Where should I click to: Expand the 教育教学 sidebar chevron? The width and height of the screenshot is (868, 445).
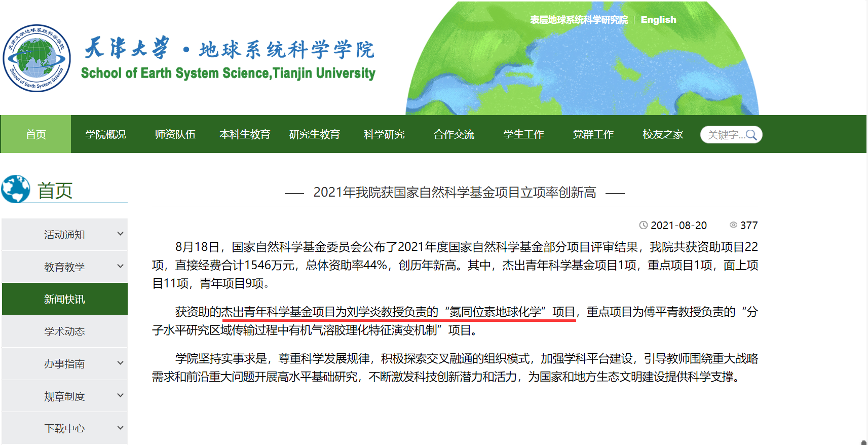(x=121, y=266)
